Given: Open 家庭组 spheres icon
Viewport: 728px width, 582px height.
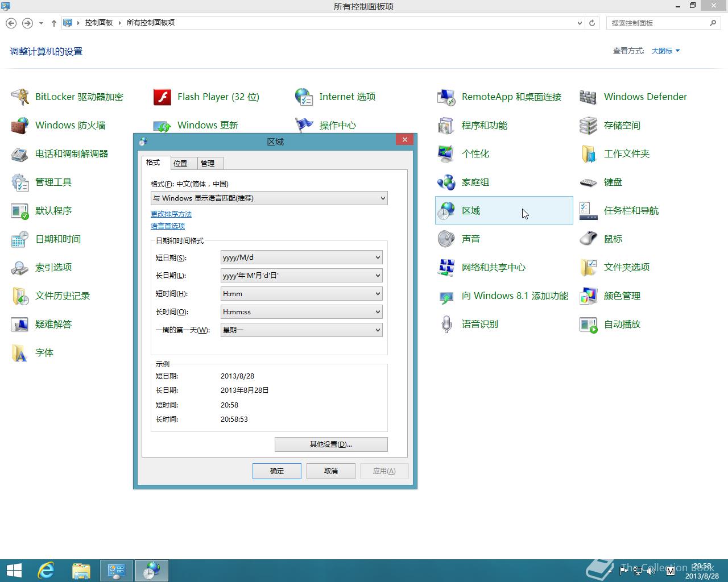Looking at the screenshot, I should [446, 182].
